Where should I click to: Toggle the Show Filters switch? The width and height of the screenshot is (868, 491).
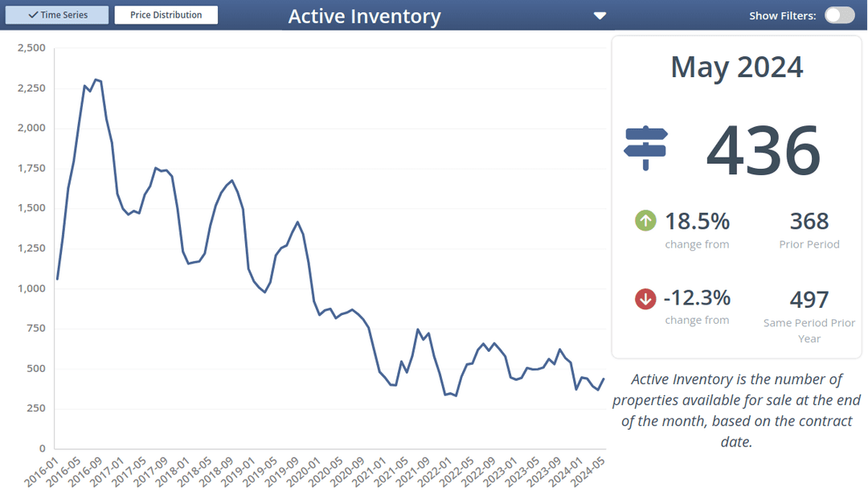coord(839,15)
